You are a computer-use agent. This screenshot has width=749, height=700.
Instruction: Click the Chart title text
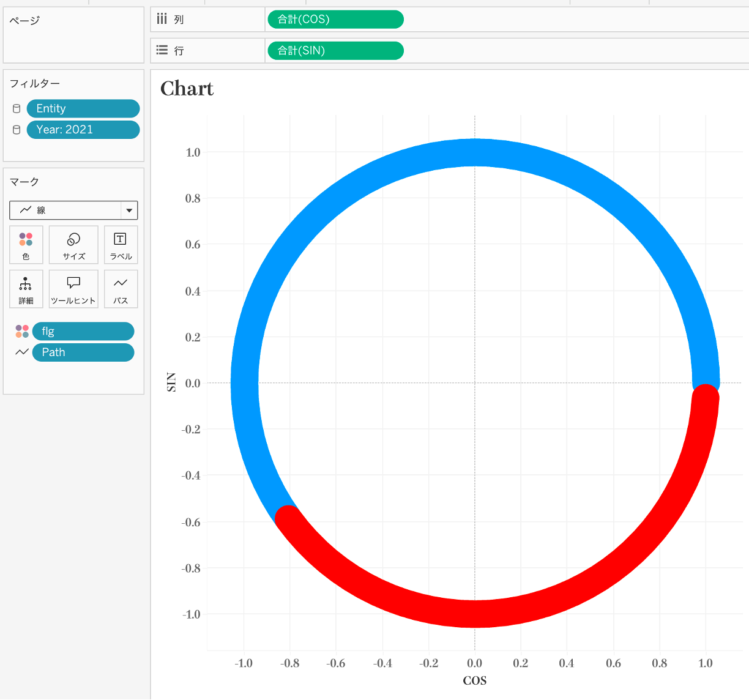tap(187, 89)
